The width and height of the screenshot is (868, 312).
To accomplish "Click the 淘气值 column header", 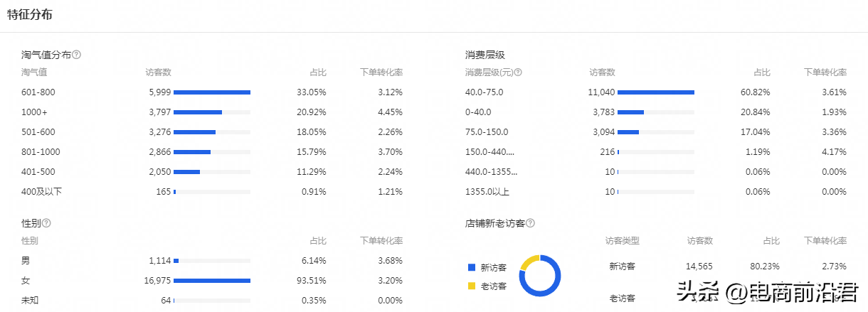I will pos(34,72).
